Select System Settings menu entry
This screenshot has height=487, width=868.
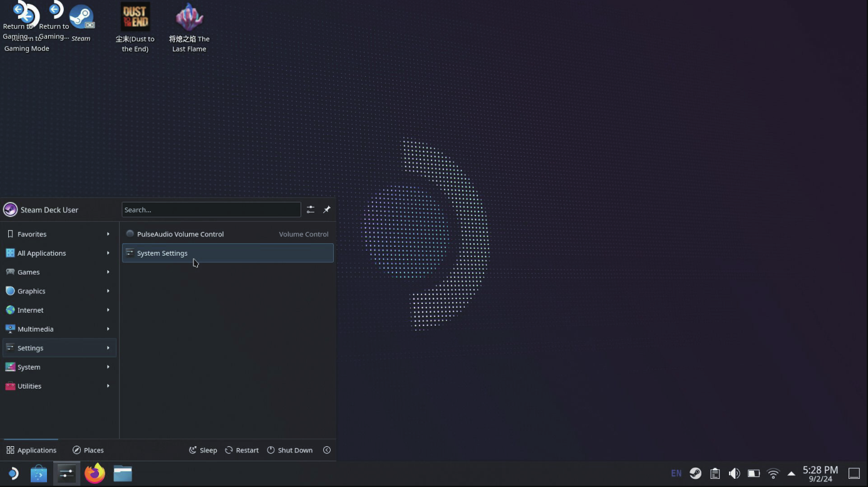pos(227,253)
